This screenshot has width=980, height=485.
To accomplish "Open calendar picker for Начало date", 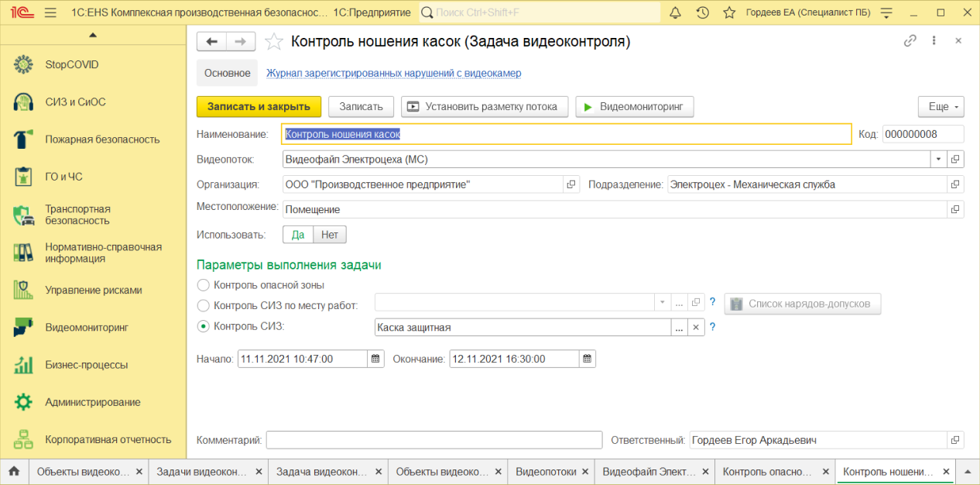I will [375, 359].
